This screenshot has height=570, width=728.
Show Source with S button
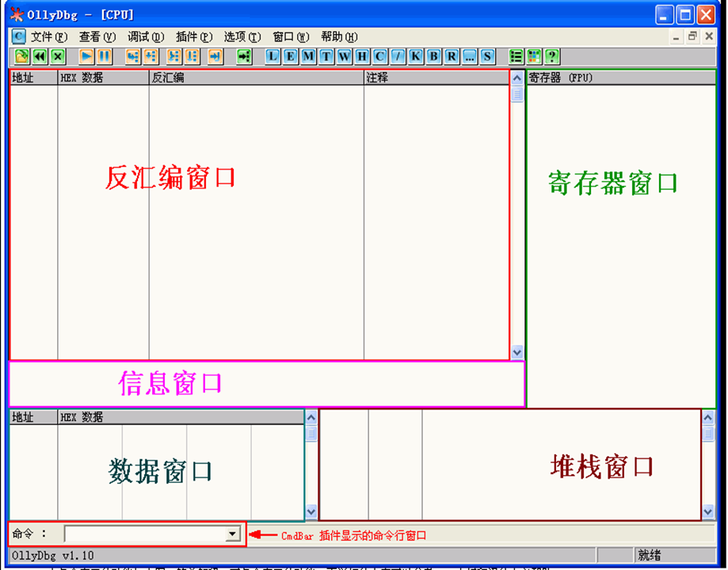[487, 57]
